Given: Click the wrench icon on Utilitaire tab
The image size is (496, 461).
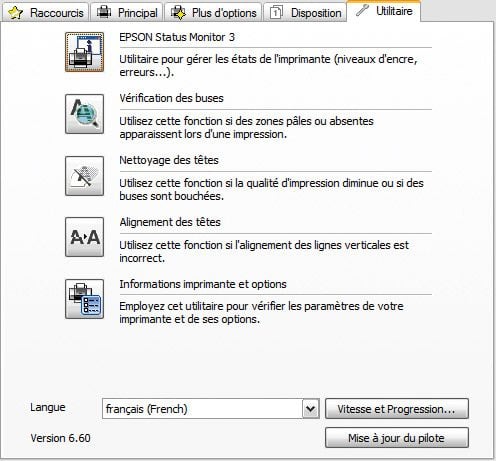Looking at the screenshot, I should 362,10.
